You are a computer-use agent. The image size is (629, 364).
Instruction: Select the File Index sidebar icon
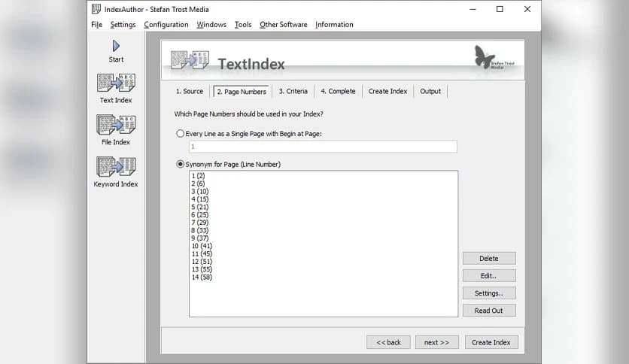116,124
